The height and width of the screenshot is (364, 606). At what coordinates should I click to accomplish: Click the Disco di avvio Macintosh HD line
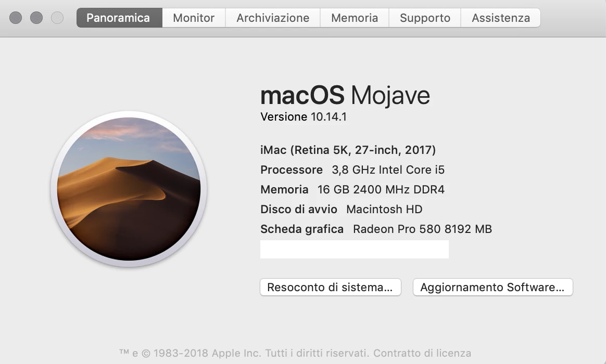tap(341, 209)
